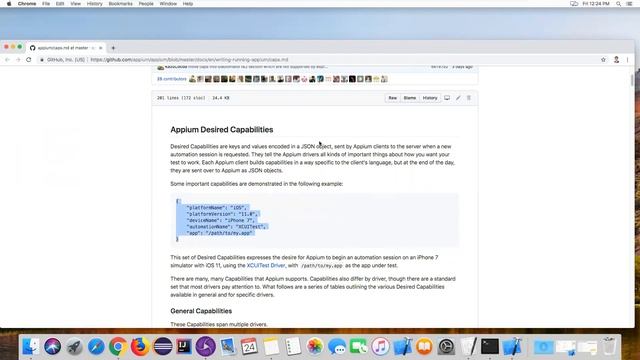Open file in GitHub Desktop icon

click(x=447, y=98)
